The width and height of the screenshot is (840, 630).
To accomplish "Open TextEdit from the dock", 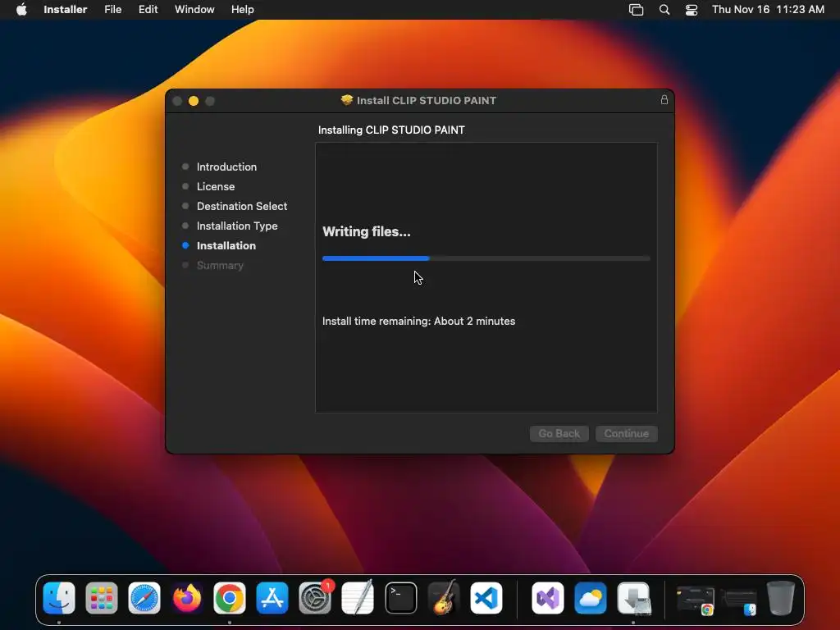I will click(358, 597).
